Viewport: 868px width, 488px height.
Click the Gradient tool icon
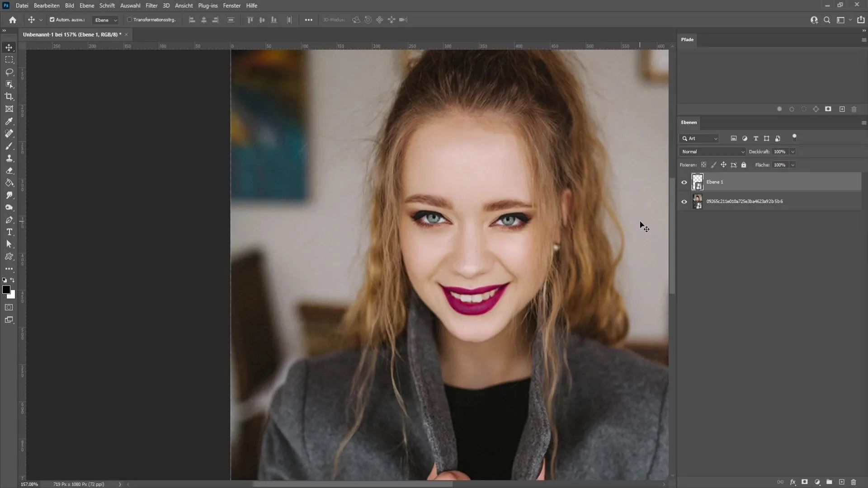click(9, 183)
